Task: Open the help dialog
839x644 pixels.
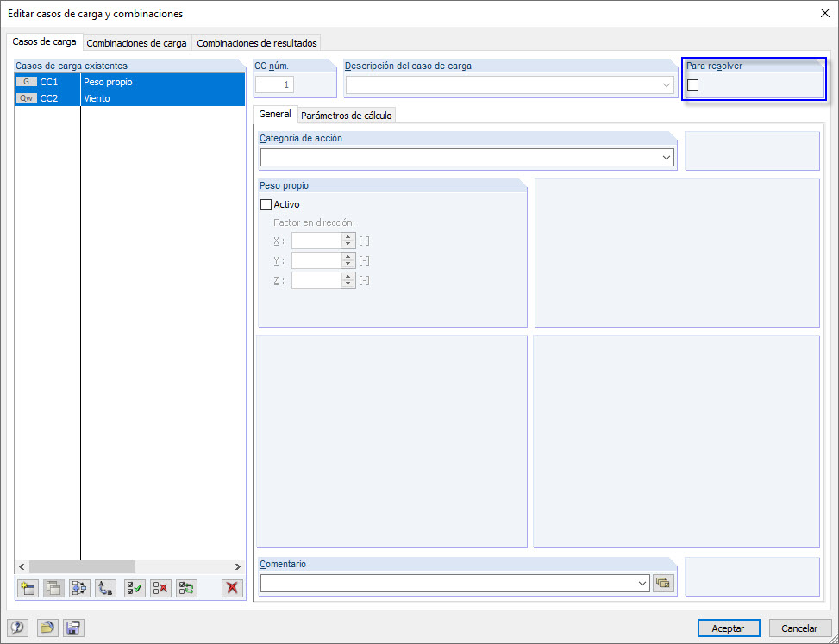Action: tap(19, 628)
